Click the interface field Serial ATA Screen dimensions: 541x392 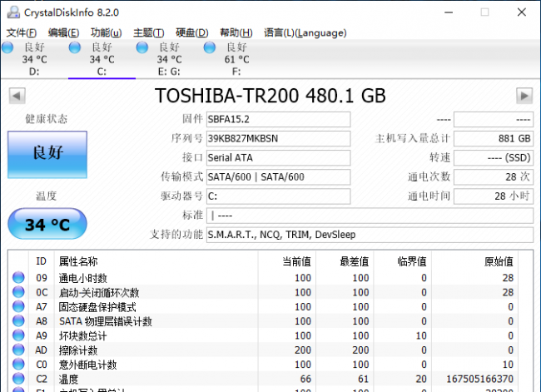click(x=279, y=157)
